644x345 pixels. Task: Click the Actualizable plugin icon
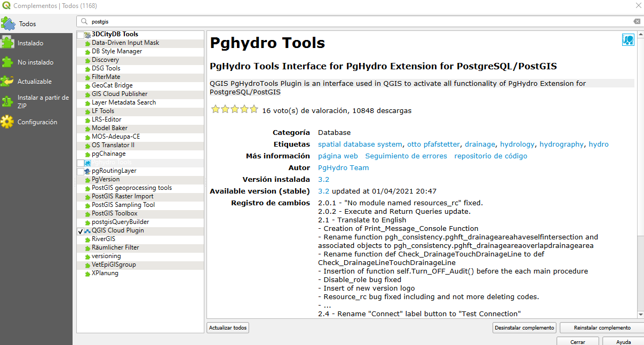(x=7, y=82)
